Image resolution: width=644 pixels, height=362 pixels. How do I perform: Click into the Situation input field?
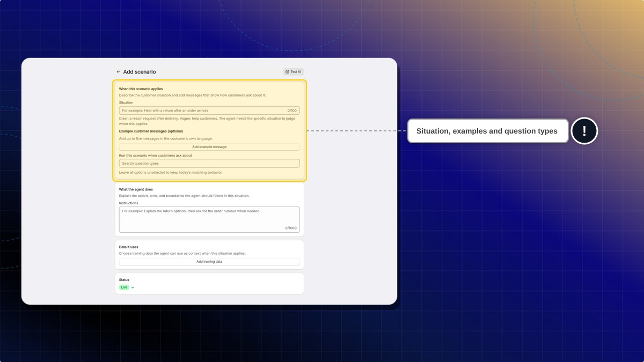(x=209, y=110)
